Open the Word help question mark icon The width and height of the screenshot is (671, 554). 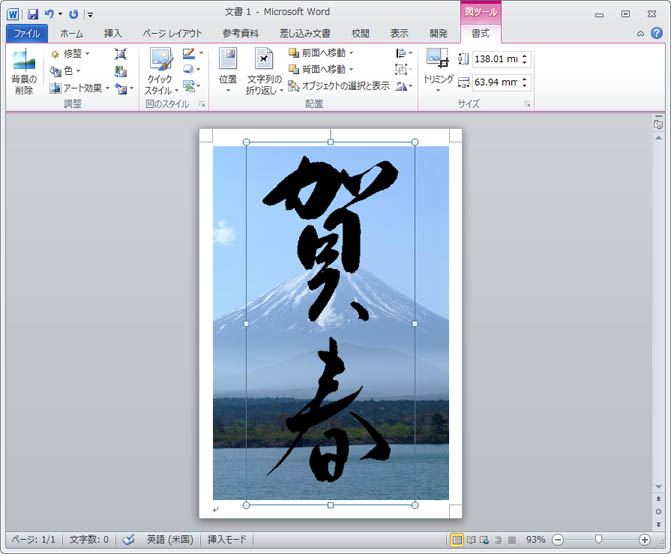(657, 33)
